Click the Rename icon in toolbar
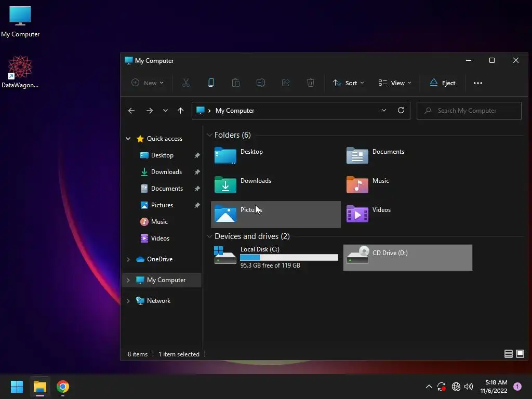The width and height of the screenshot is (532, 399). tap(261, 83)
